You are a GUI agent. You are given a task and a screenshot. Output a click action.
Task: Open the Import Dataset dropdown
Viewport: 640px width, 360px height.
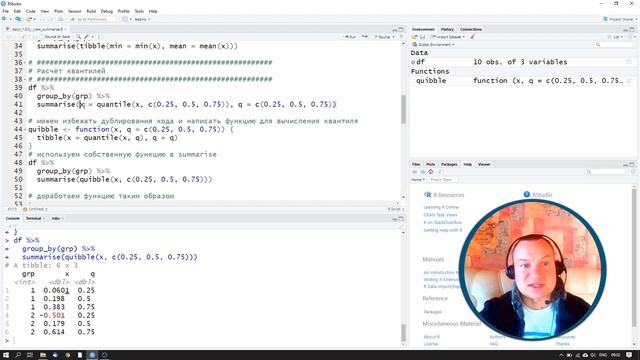click(x=448, y=37)
